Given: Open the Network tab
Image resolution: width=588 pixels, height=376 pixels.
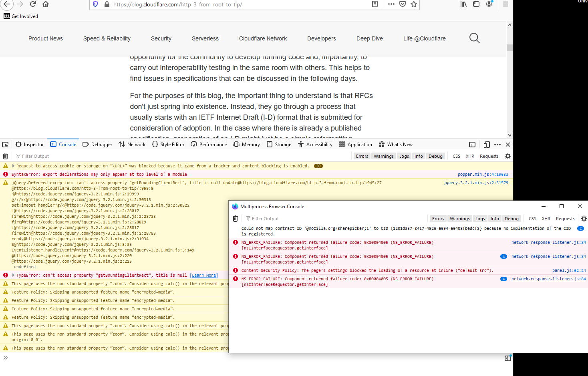Looking at the screenshot, I should pyautogui.click(x=132, y=145).
